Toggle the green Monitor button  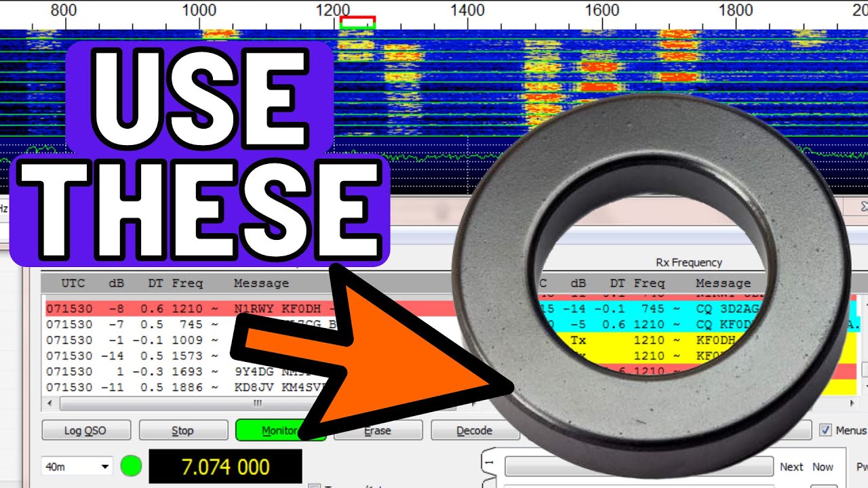pyautogui.click(x=271, y=430)
